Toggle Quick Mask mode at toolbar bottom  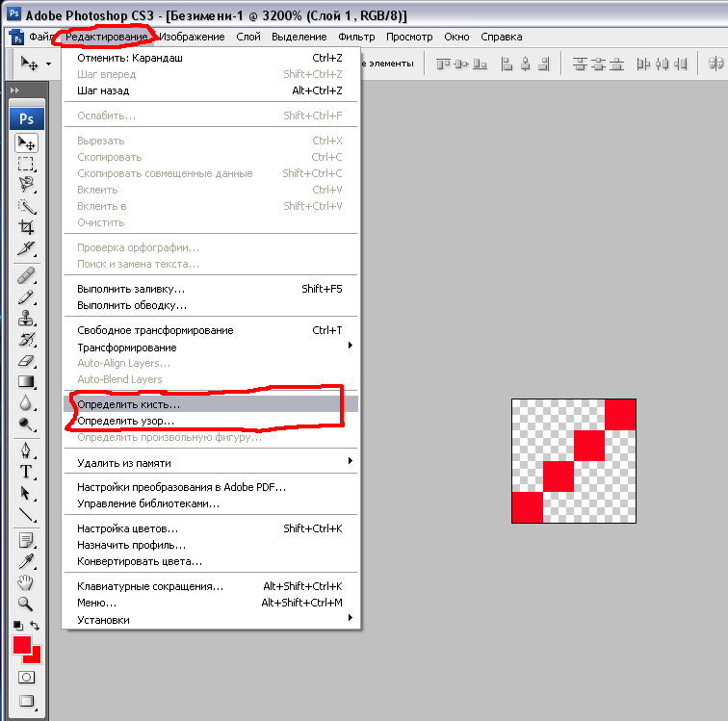pyautogui.click(x=26, y=678)
